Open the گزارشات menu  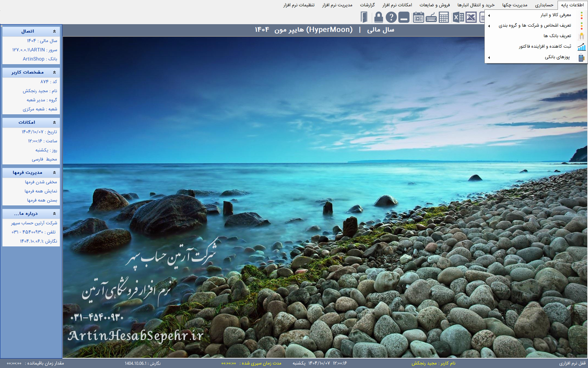[x=367, y=5]
